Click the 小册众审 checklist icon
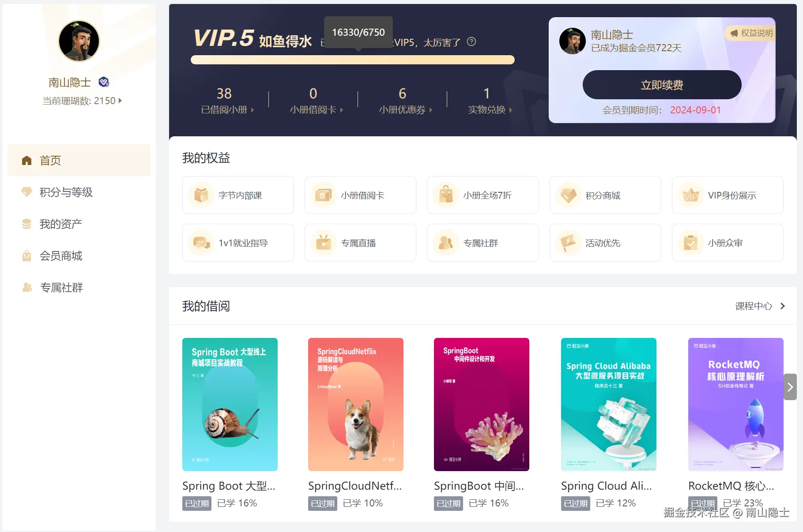803x532 pixels. click(x=691, y=243)
